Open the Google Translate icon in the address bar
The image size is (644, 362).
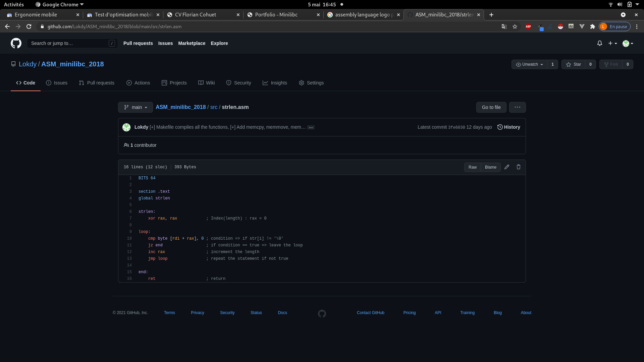click(x=504, y=26)
